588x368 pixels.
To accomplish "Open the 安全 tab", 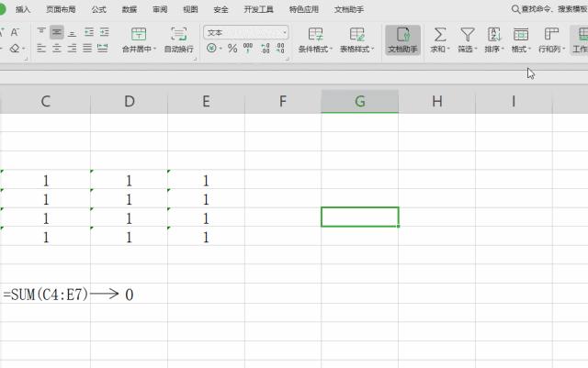I will point(220,9).
